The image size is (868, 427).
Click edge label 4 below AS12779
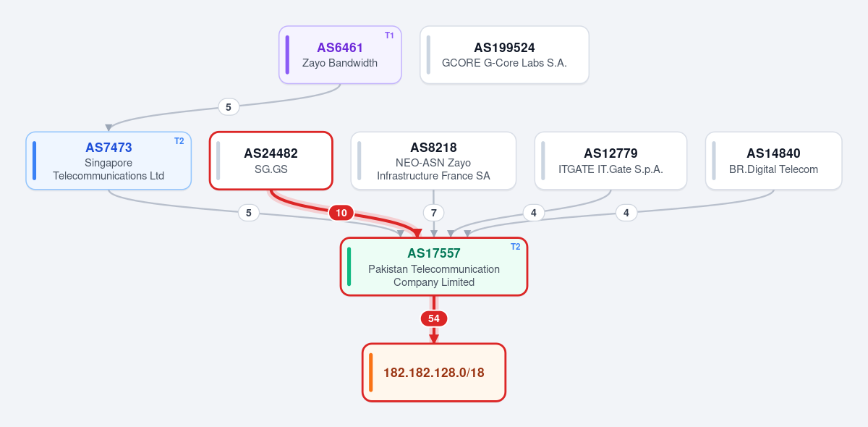534,213
